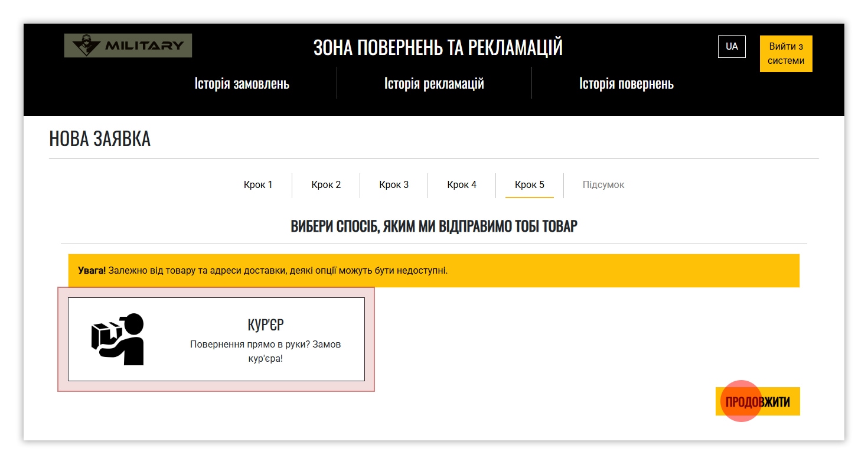Click the courier carrying box icon
The height and width of the screenshot is (464, 868).
point(118,339)
